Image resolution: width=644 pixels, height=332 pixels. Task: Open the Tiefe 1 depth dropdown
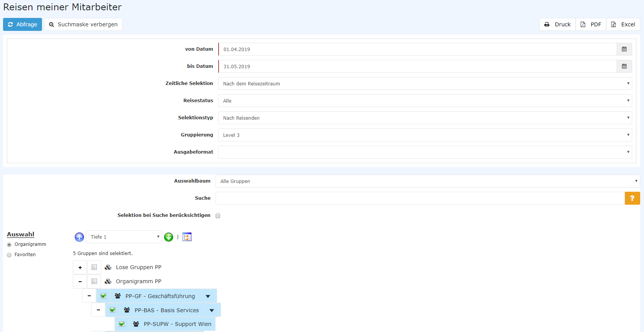124,237
